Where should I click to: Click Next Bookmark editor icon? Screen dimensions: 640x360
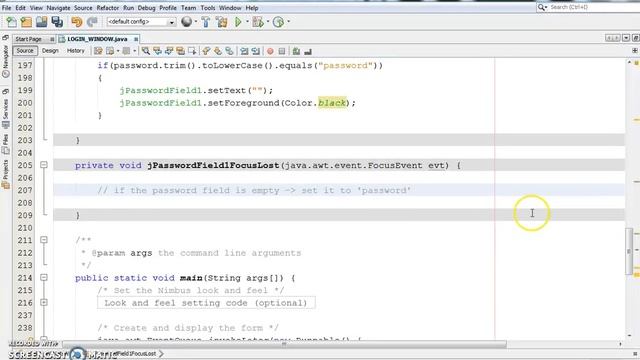click(218, 51)
